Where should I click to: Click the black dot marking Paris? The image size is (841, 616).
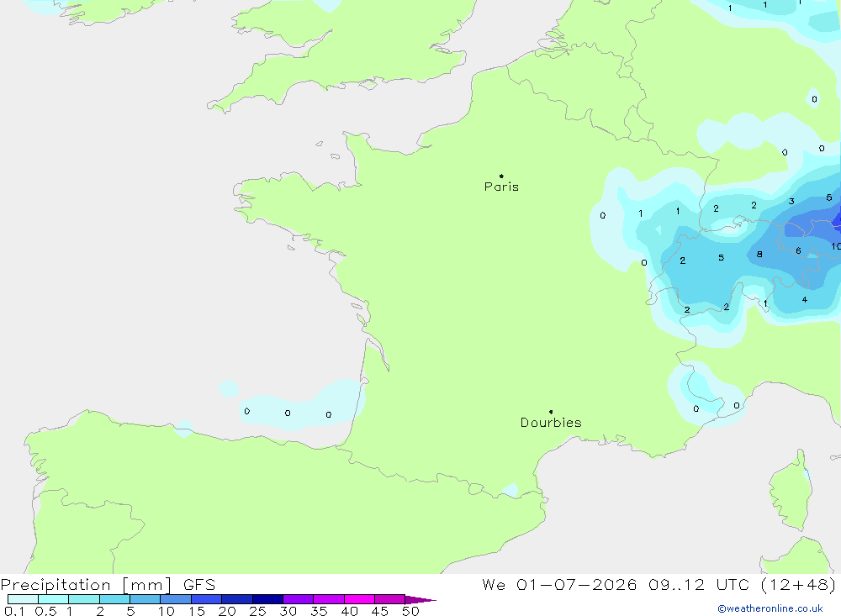(501, 176)
